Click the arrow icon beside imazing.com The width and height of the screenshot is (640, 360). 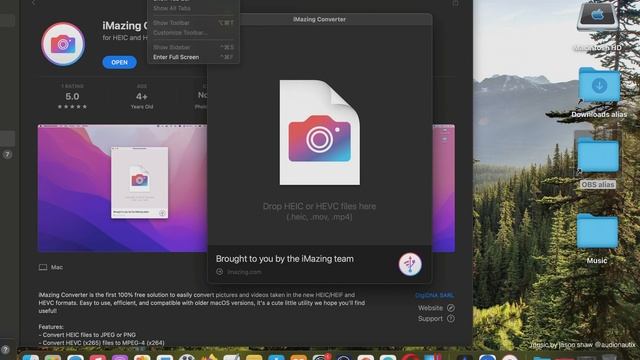220,272
